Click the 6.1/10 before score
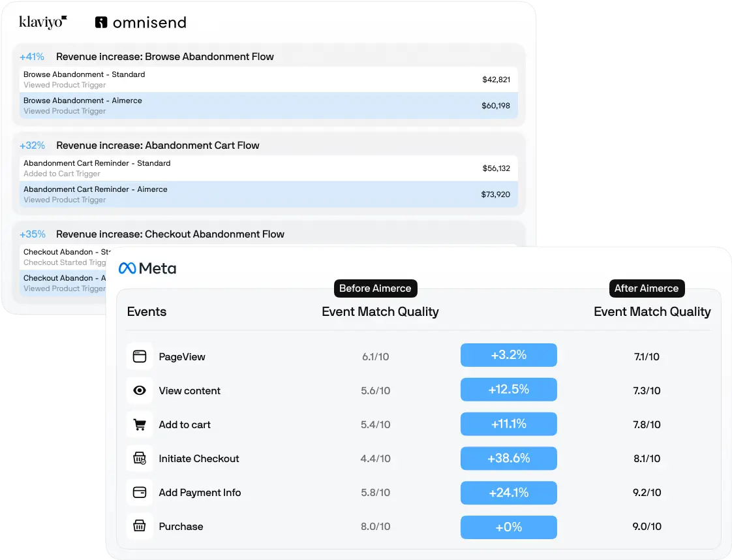This screenshot has height=560, width=732. [x=375, y=357]
